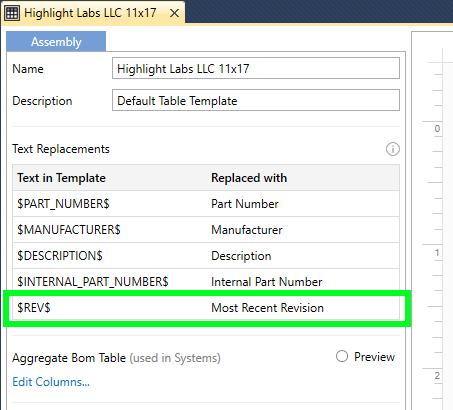453x410 pixels.
Task: Open the Text Replacements info icon
Action: [x=393, y=149]
